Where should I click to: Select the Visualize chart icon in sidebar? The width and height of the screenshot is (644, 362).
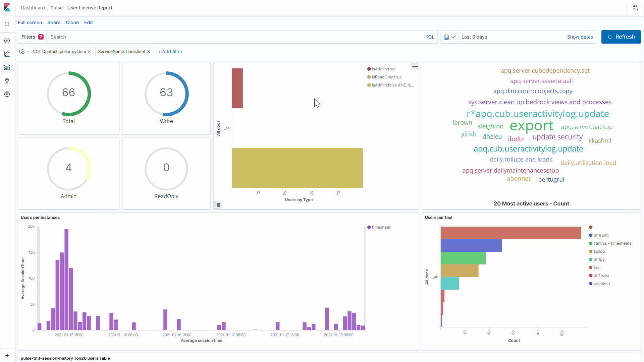point(7,54)
